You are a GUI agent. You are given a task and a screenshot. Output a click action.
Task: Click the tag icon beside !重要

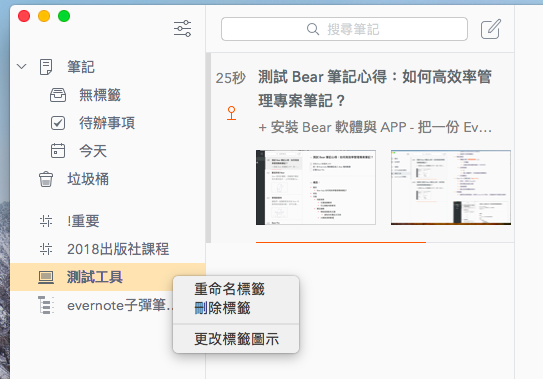point(46,221)
